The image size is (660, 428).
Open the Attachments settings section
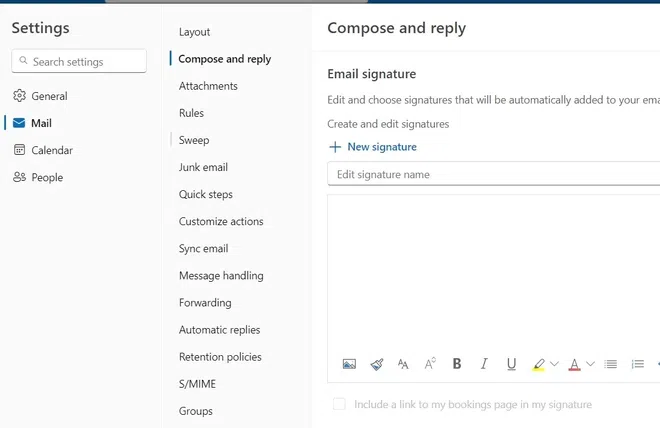208,86
